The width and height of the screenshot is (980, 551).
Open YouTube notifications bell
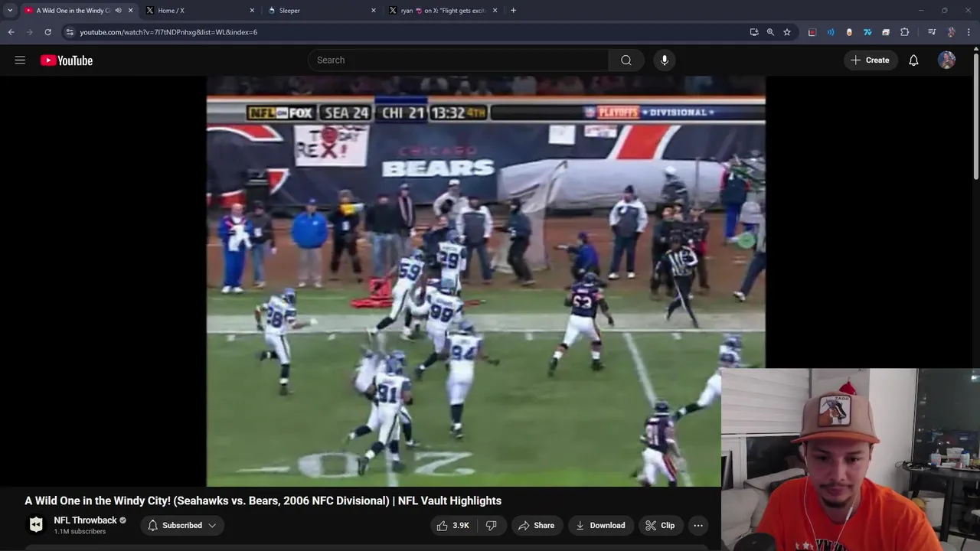913,60
